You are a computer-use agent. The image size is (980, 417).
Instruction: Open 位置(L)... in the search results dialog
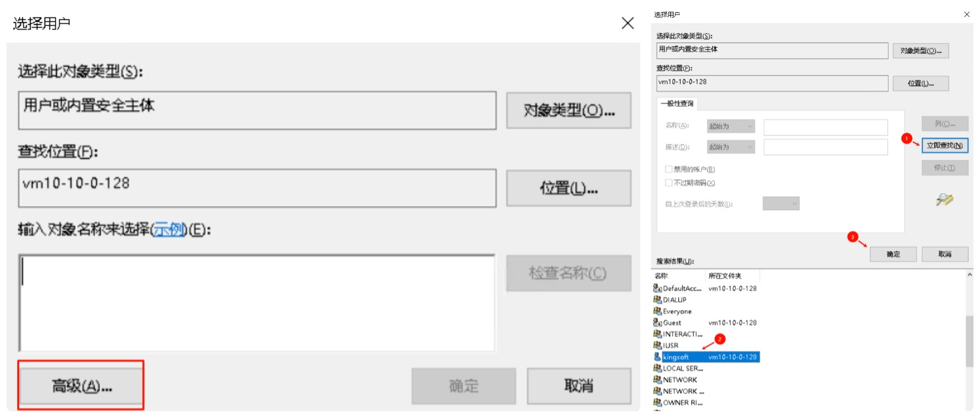click(920, 83)
